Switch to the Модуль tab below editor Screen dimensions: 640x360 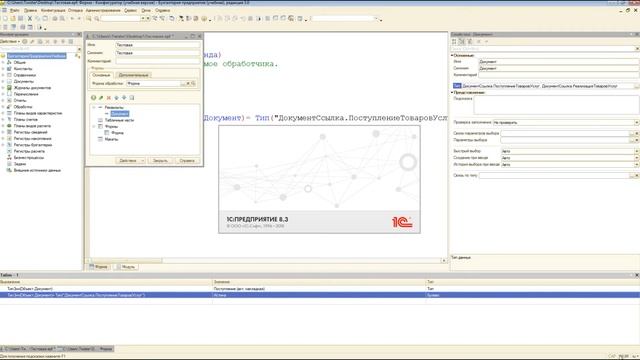tap(126, 267)
